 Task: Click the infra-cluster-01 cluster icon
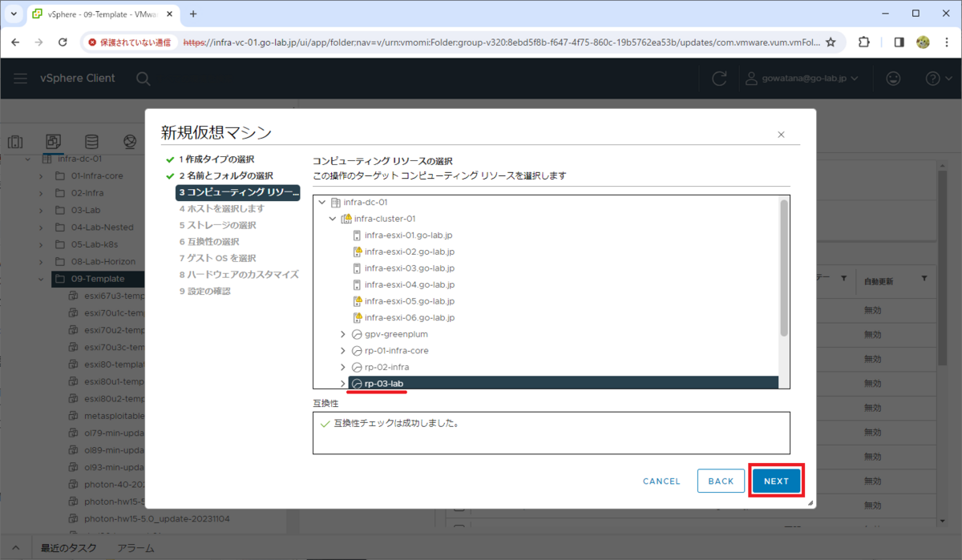tap(347, 219)
